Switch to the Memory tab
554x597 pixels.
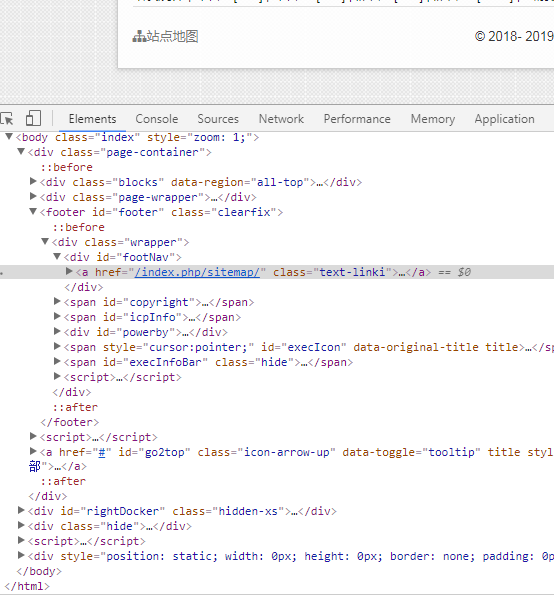tap(433, 119)
